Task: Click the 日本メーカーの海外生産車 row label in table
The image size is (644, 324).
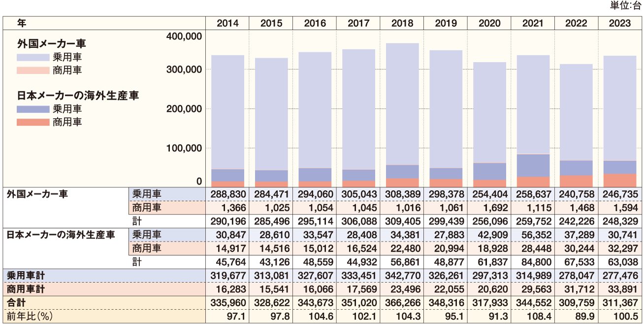Action: point(60,234)
